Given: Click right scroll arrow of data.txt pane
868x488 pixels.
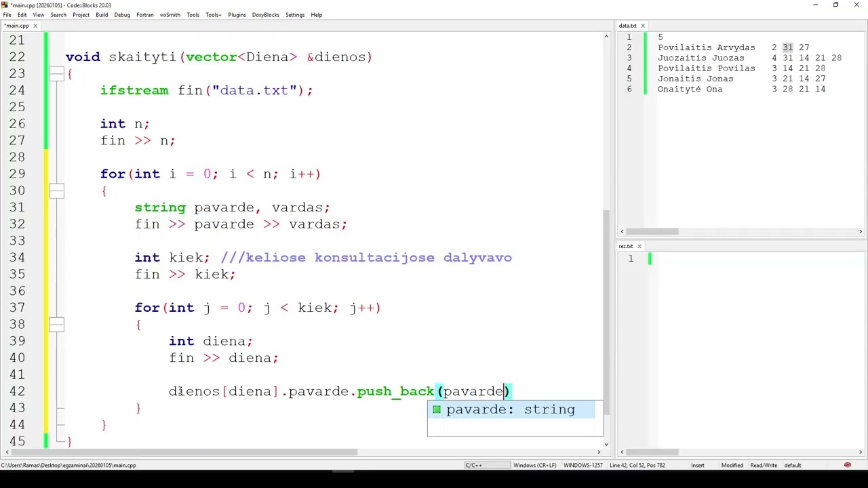Looking at the screenshot, I should coord(861,232).
